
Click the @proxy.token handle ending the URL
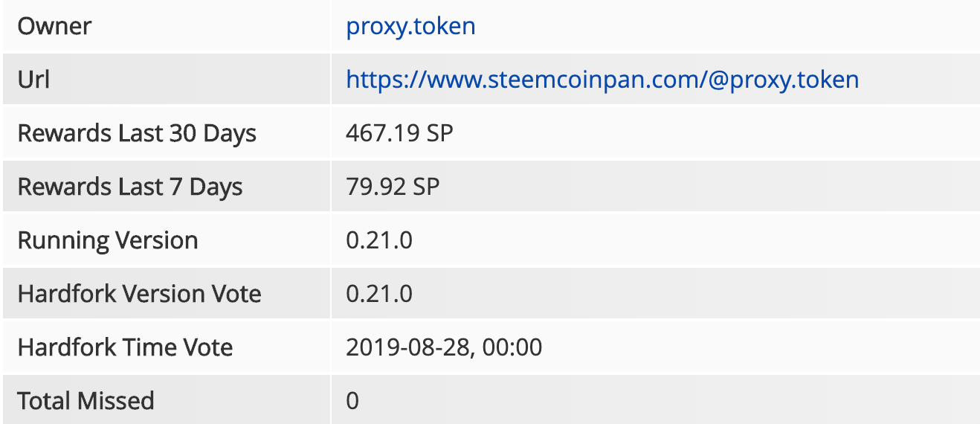coord(782,80)
